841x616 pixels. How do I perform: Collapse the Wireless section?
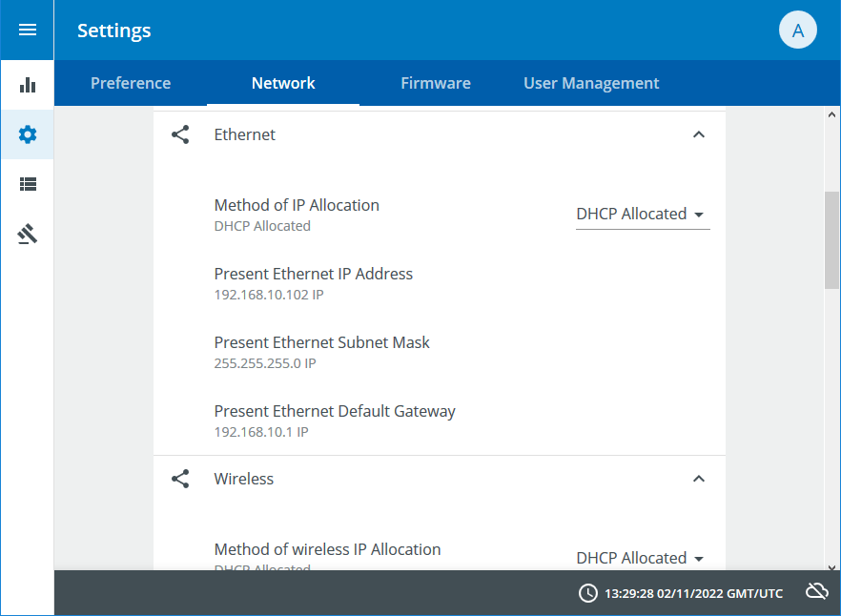[x=699, y=479]
